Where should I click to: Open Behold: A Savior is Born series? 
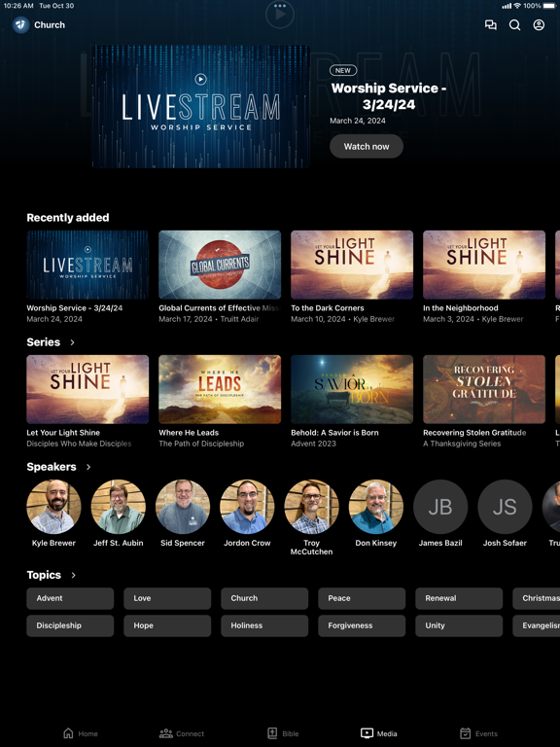pyautogui.click(x=352, y=389)
